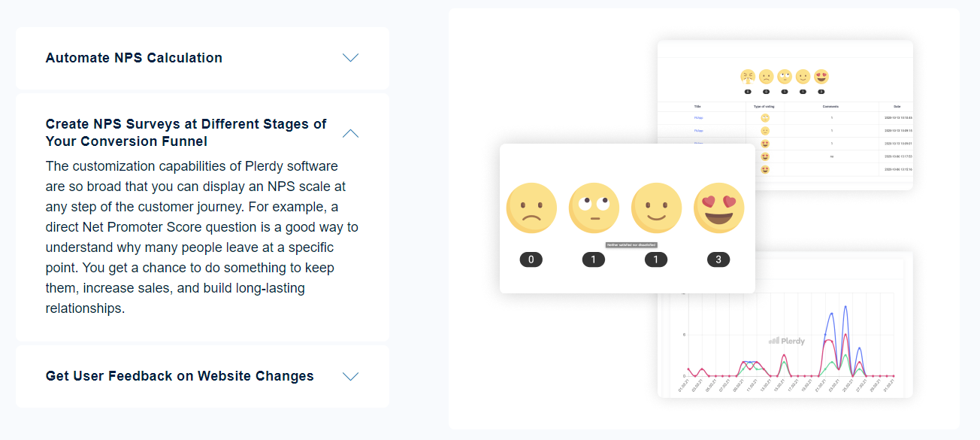
Task: Toggle the sad face vote count badge showing 0
Action: click(x=531, y=259)
